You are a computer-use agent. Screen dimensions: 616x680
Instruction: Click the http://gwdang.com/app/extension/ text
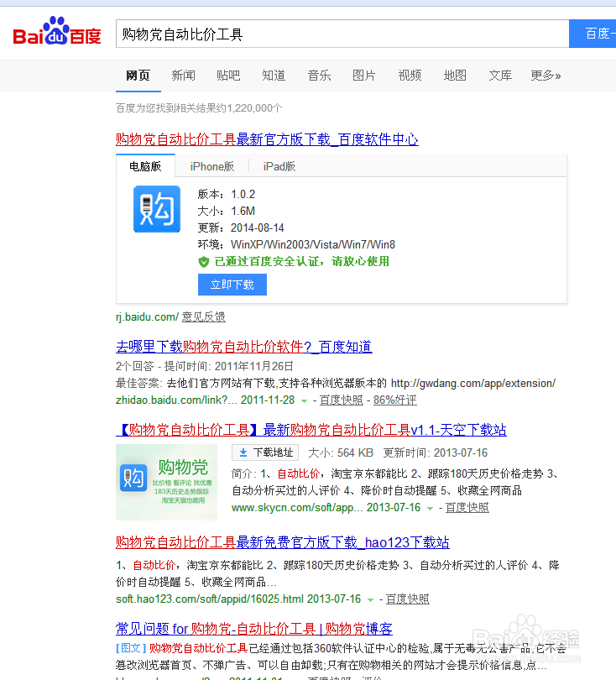(x=473, y=384)
